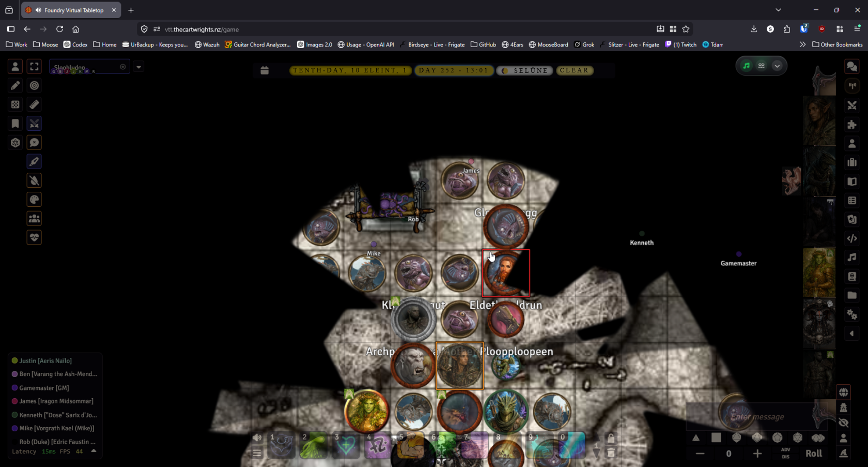
Task: Open the Card Stacks sidebar tab
Action: coord(852,219)
